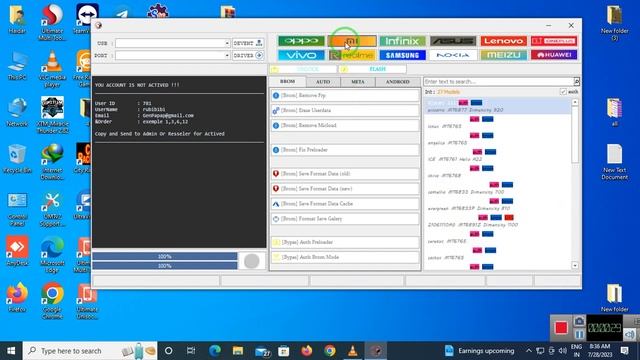The image size is (640, 360).
Task: Open the PORT combo box dropdown
Action: coord(227,55)
